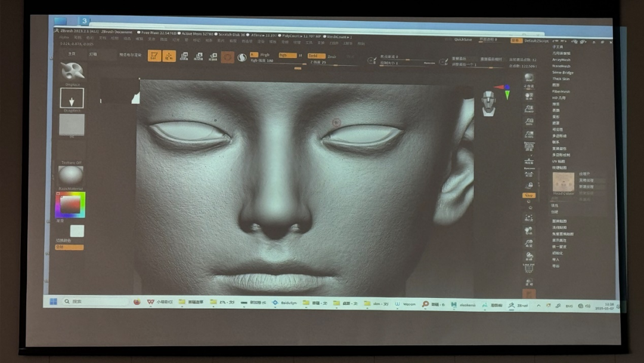Expand the Thick Skin section
The image size is (644, 363).
pyautogui.click(x=561, y=79)
